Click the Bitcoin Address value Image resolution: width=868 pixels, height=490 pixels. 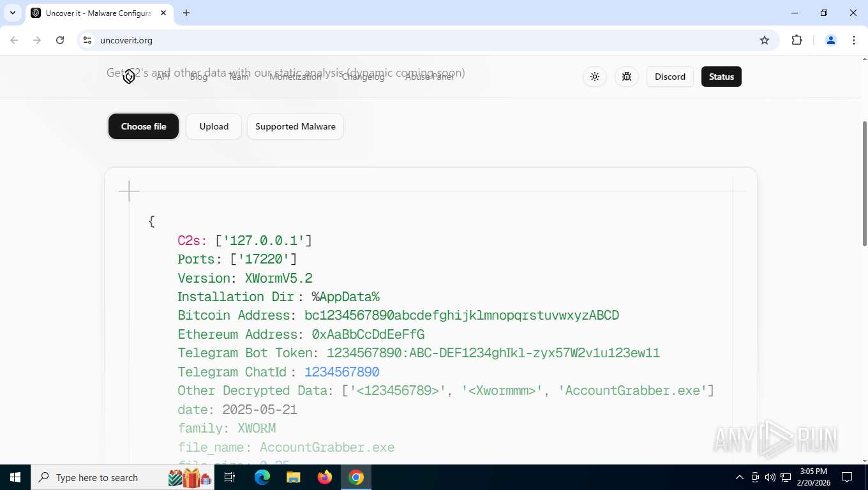pos(462,315)
